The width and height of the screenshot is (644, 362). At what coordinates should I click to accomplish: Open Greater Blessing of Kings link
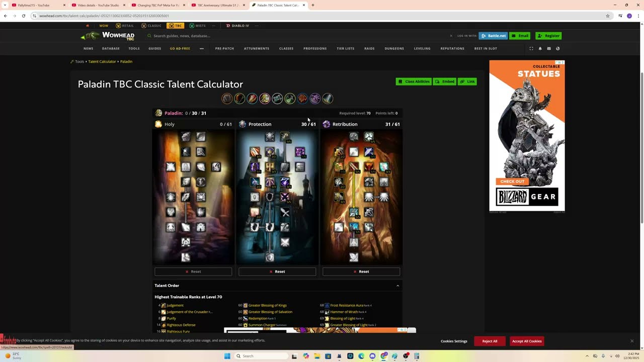click(268, 305)
